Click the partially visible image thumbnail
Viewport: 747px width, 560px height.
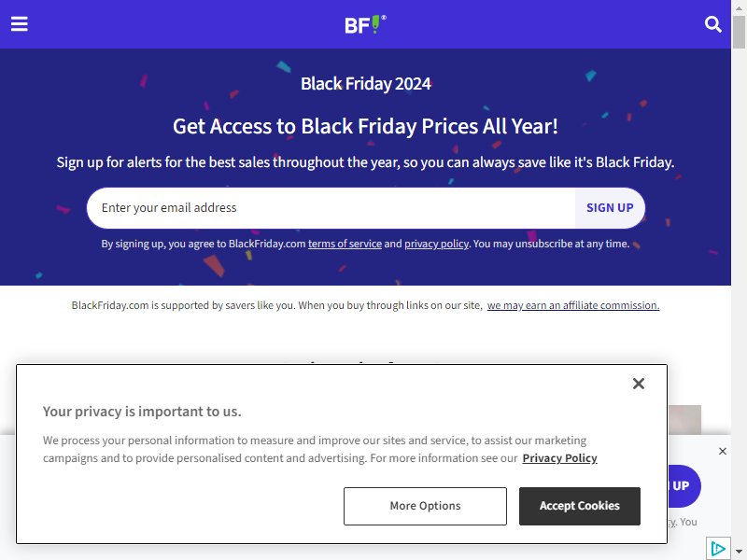click(684, 420)
